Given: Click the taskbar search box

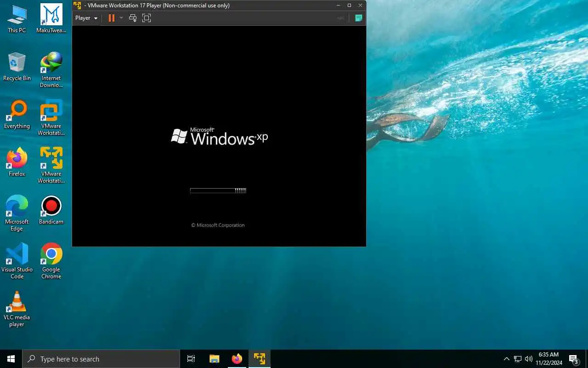Looking at the screenshot, I should click(101, 359).
